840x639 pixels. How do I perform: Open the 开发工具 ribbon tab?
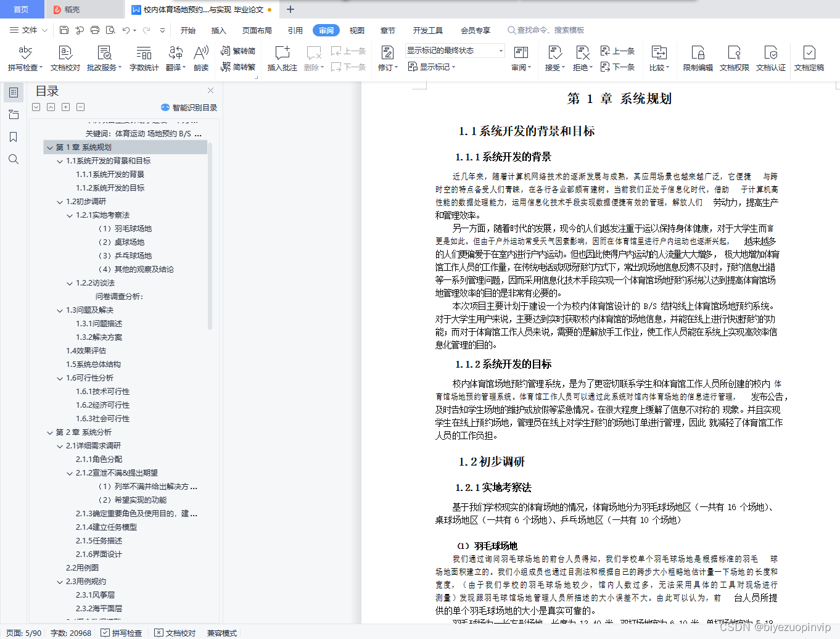pyautogui.click(x=428, y=30)
